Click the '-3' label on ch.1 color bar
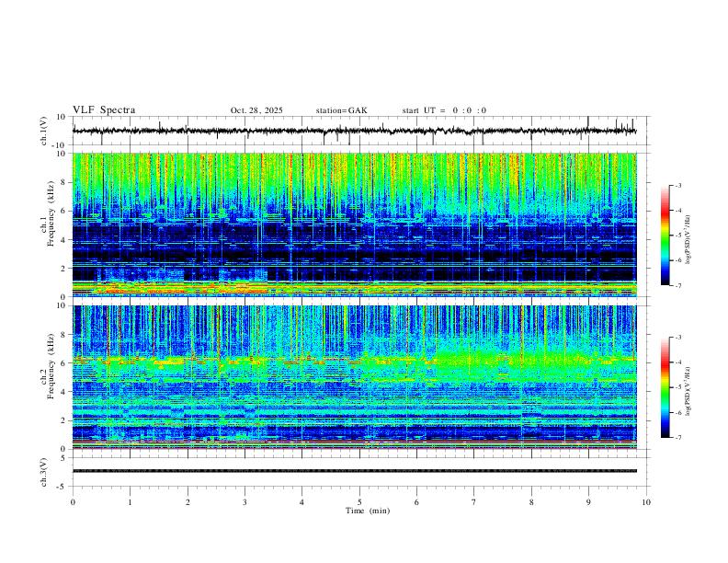 pos(677,185)
